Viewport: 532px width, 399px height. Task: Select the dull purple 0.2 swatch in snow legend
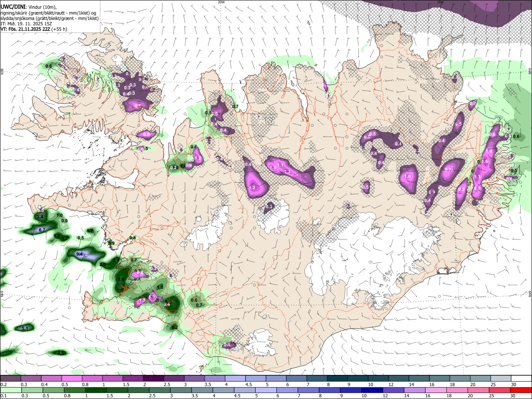click(10, 378)
